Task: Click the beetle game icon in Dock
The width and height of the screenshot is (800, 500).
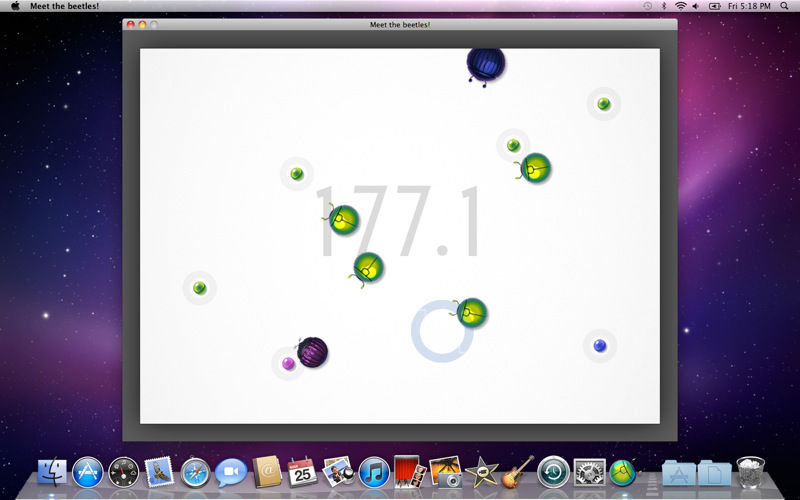Action: pos(623,472)
